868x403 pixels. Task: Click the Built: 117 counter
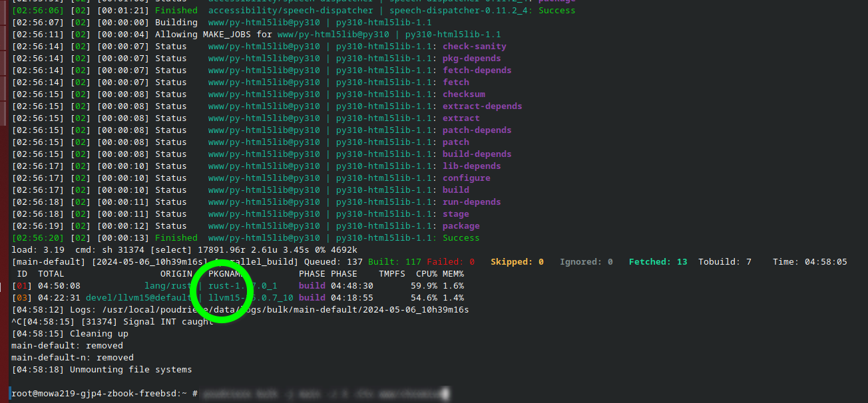point(395,262)
